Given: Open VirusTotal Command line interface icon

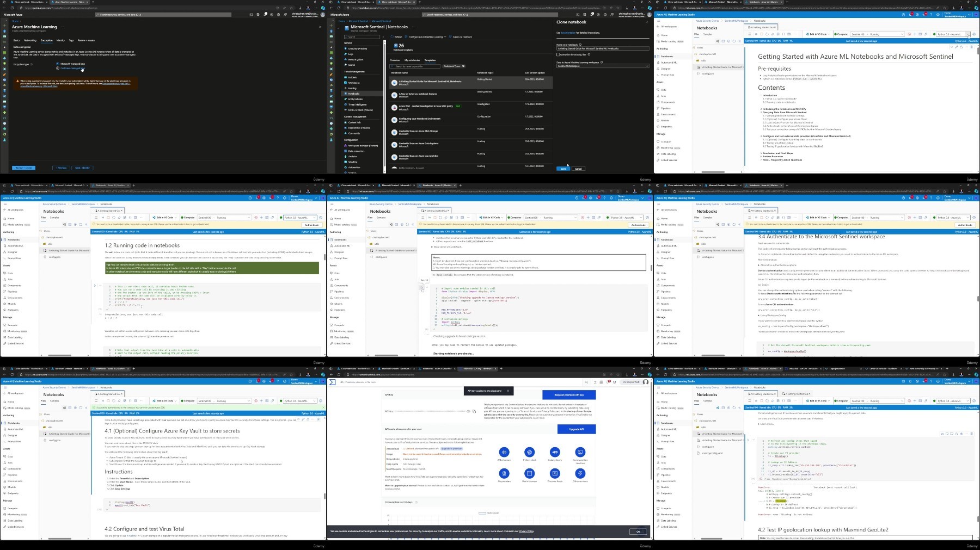Looking at the screenshot, I should (580, 452).
